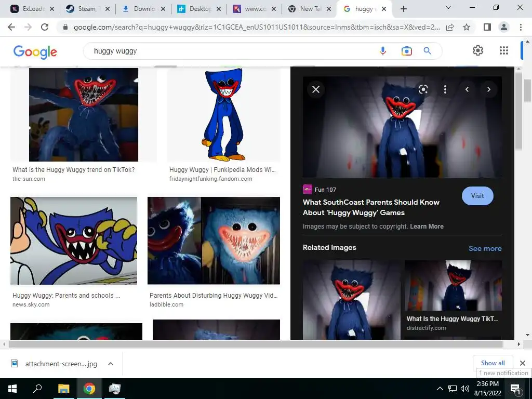Click the horizontal page scrollbar

point(255,344)
